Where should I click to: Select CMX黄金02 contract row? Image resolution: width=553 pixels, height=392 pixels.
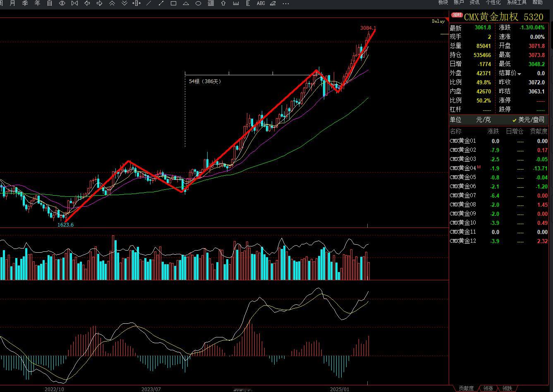click(499, 150)
